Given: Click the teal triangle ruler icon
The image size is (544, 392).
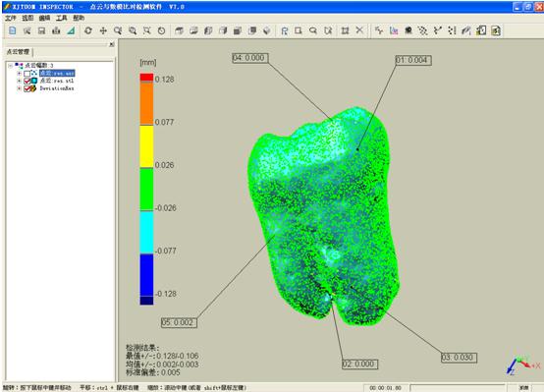Looking at the screenshot, I should tap(71, 30).
